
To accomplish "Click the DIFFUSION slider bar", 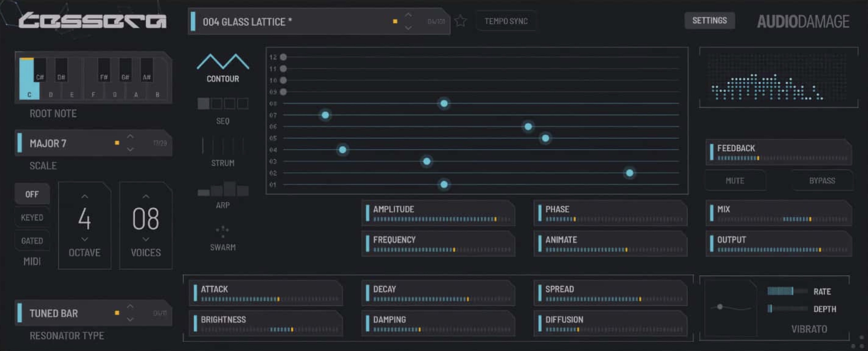I will click(x=614, y=329).
